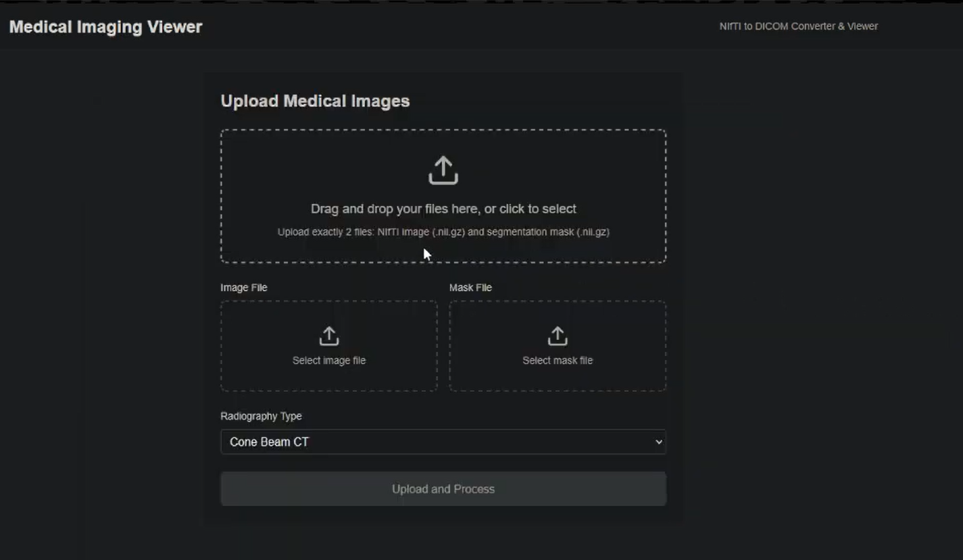Click the upload arrow icon under Mask File
963x560 pixels.
click(x=557, y=334)
